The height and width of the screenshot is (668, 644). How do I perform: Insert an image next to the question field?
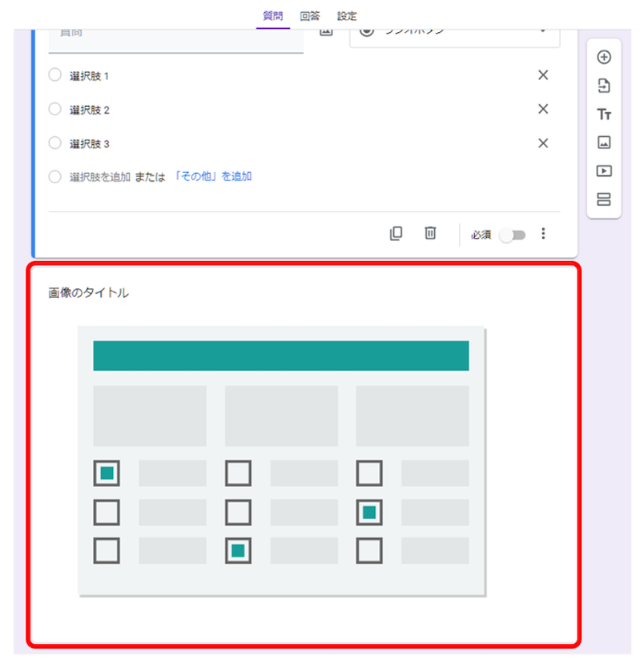325,30
